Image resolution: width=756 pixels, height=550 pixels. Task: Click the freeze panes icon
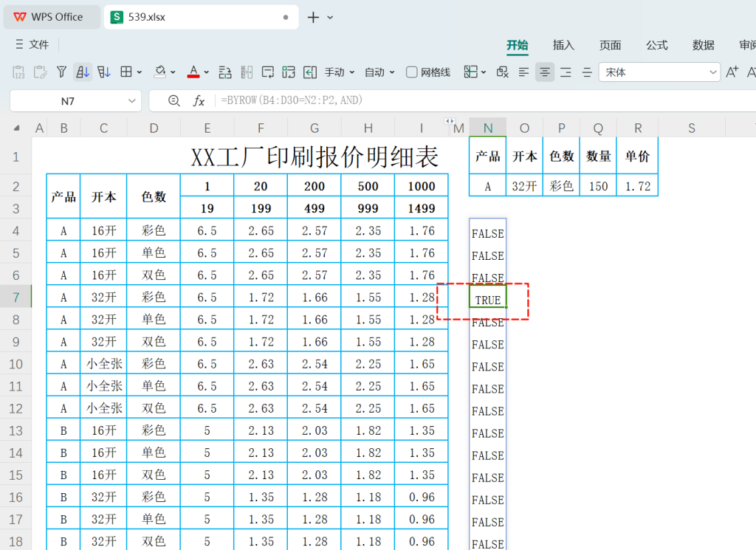point(470,72)
